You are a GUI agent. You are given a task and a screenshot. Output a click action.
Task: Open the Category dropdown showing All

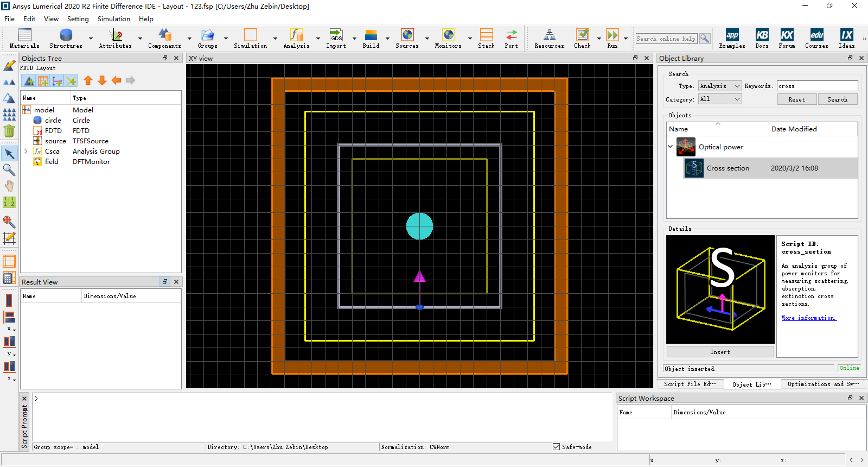coord(719,99)
